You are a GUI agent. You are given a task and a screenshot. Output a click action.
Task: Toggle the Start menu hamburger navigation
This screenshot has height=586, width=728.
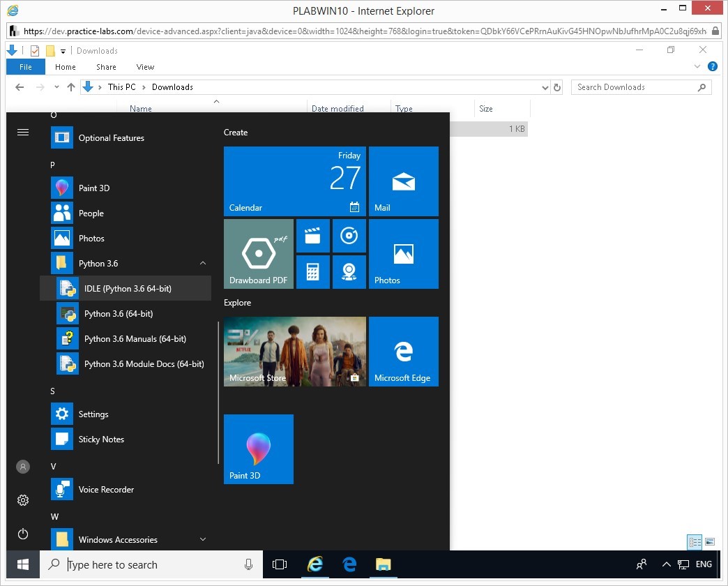click(x=23, y=132)
